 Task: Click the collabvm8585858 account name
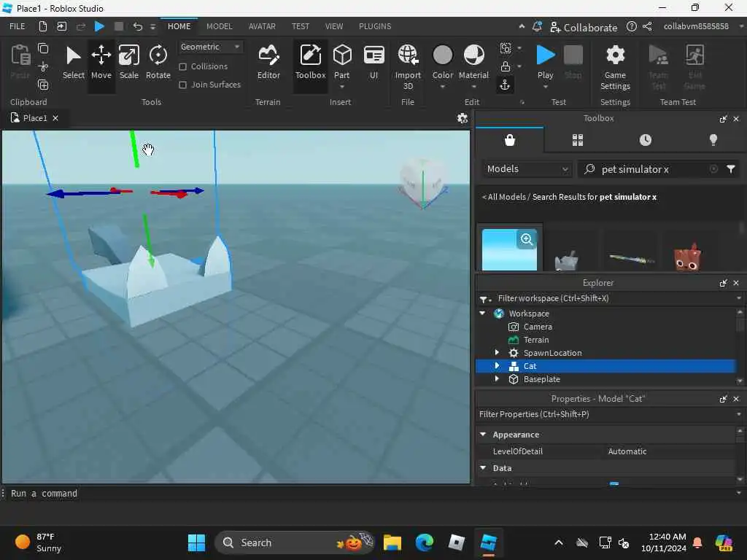click(695, 26)
